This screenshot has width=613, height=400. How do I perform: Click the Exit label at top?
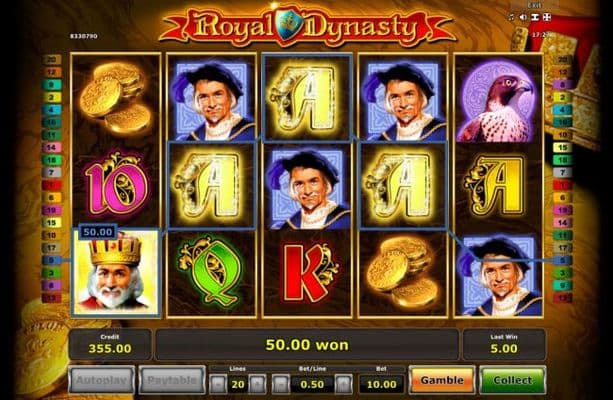(x=534, y=5)
